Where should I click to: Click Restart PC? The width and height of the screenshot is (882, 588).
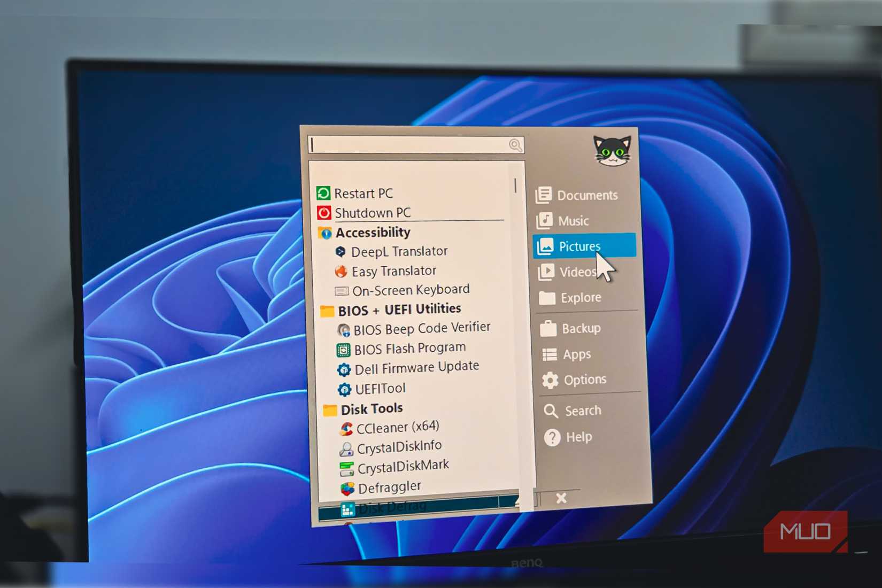click(x=363, y=193)
